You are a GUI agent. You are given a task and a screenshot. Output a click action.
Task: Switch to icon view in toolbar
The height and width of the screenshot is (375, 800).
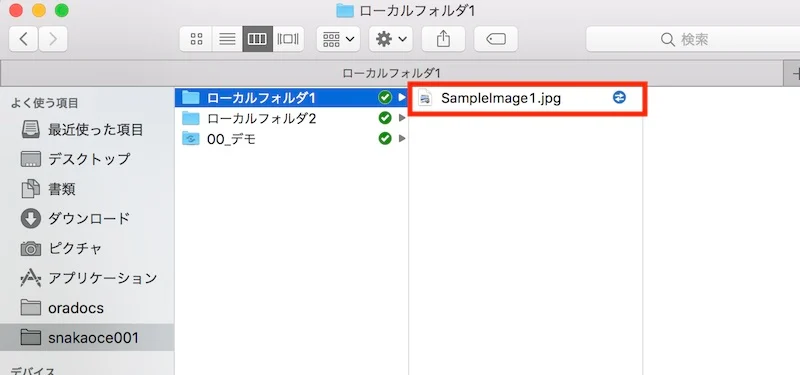coord(196,39)
